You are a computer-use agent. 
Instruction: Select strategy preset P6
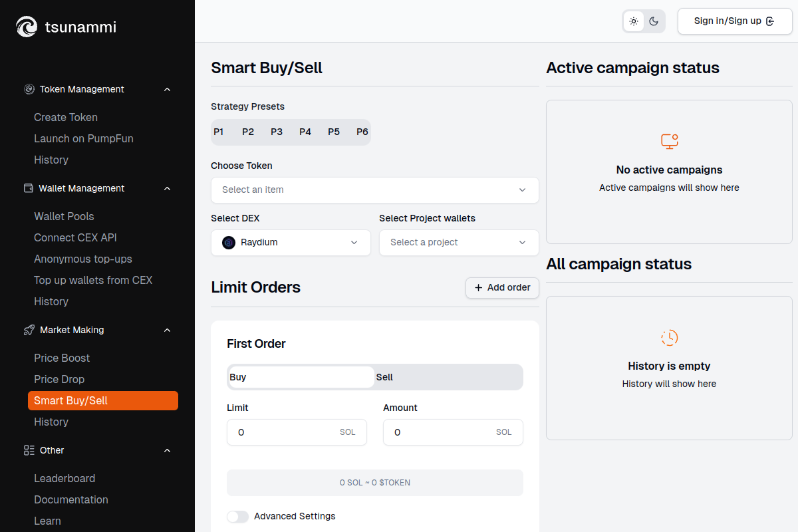click(362, 132)
